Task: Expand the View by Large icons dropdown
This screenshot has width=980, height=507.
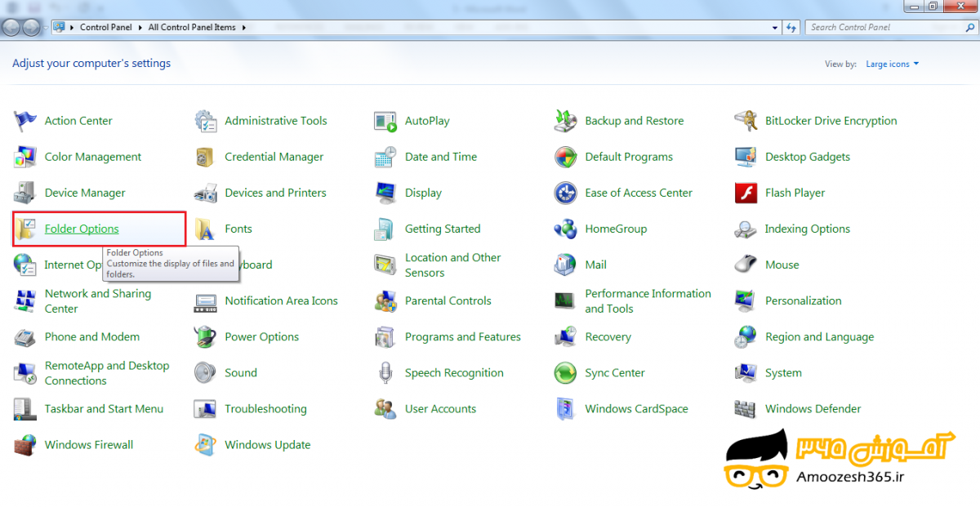Action: click(892, 64)
